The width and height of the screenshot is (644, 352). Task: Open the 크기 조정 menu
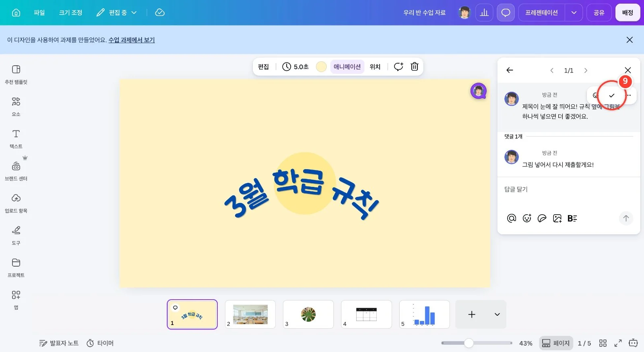tap(70, 12)
